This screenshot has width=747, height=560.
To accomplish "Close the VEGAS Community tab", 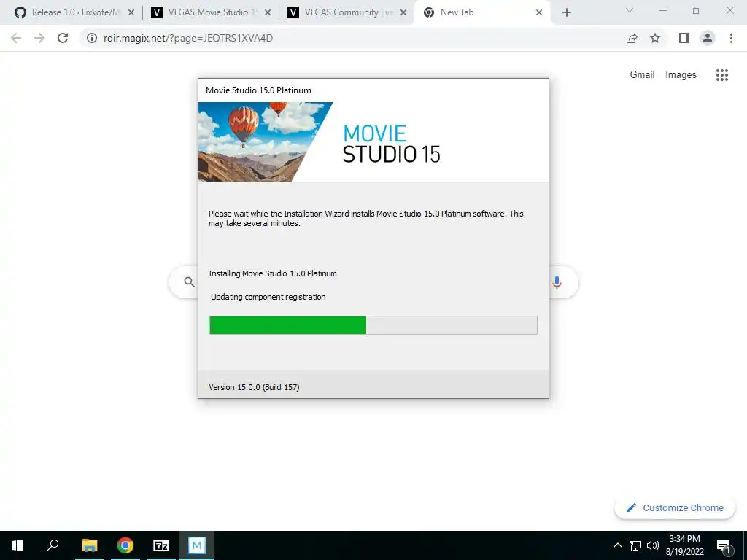I will coord(403,12).
